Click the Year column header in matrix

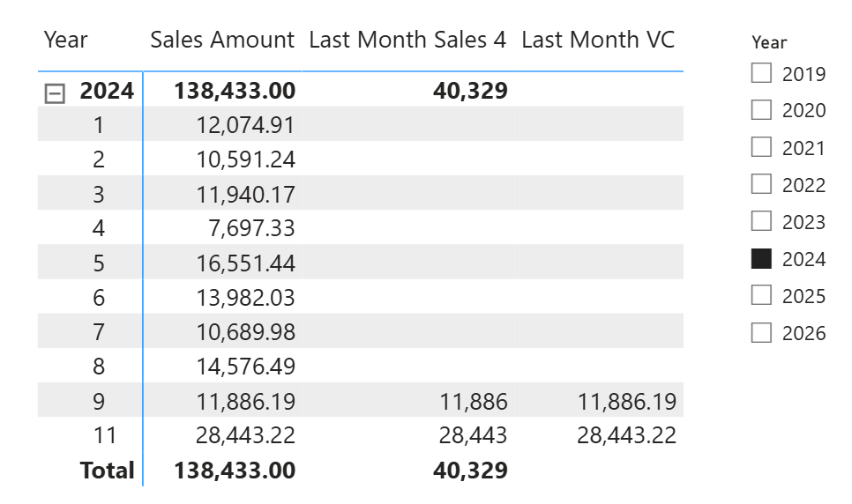coord(66,40)
